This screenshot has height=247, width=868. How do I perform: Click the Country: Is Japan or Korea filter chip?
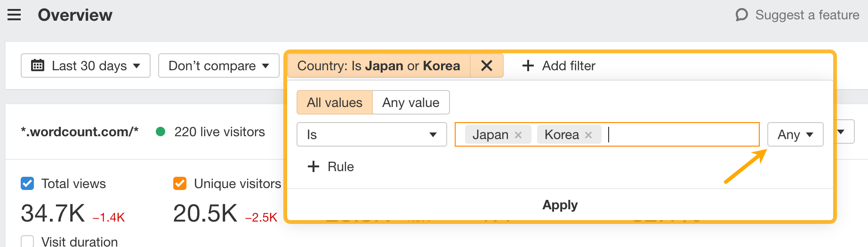coord(378,66)
